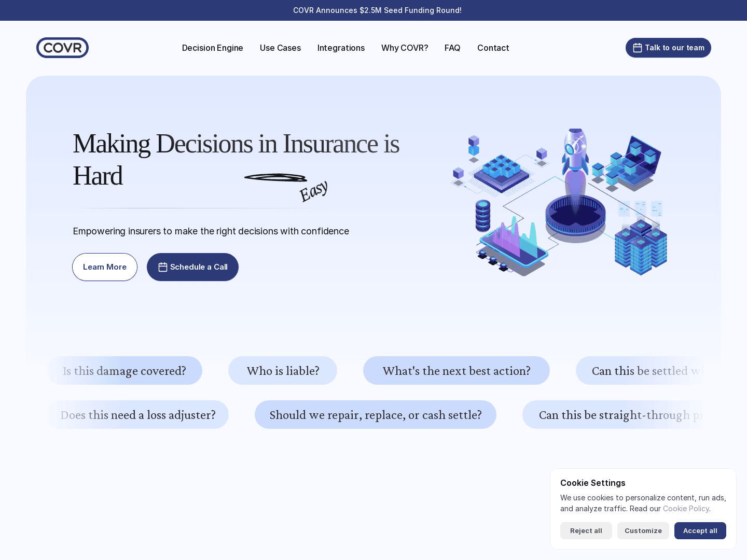Viewport: 747px width, 560px height.
Task: Navigate to Contact
Action: [x=493, y=48]
